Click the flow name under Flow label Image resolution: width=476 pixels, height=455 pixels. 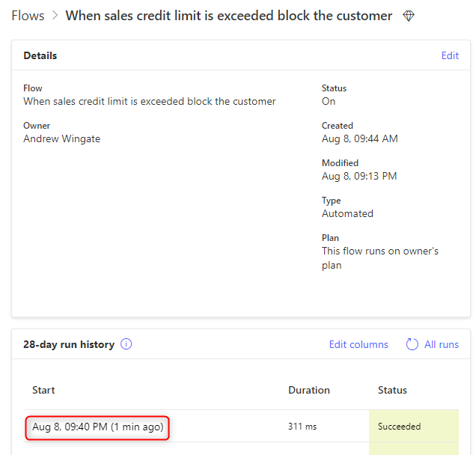[150, 101]
